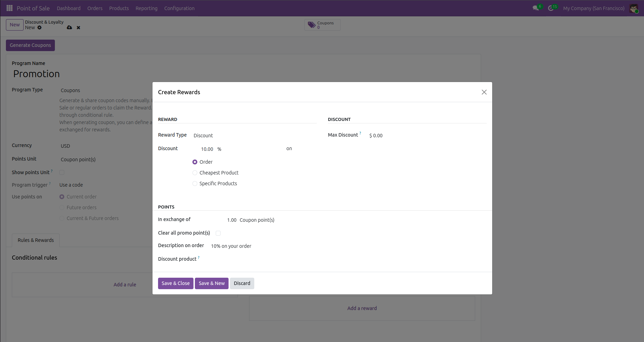The width and height of the screenshot is (644, 342).
Task: Open the user avatar menu
Action: (x=634, y=8)
